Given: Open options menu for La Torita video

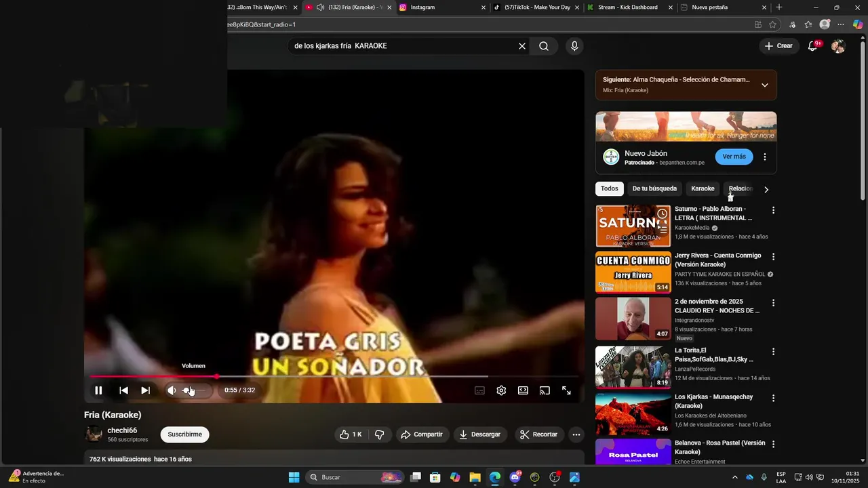Looking at the screenshot, I should click(773, 352).
